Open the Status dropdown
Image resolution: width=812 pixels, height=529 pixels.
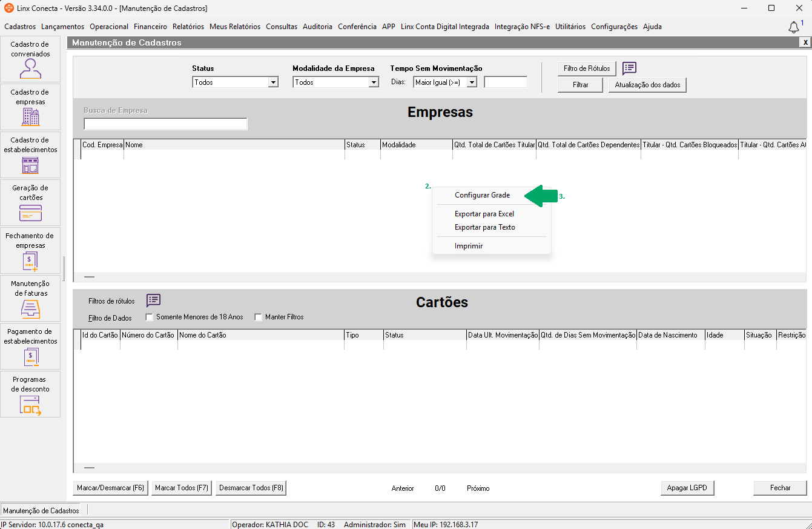tap(273, 82)
